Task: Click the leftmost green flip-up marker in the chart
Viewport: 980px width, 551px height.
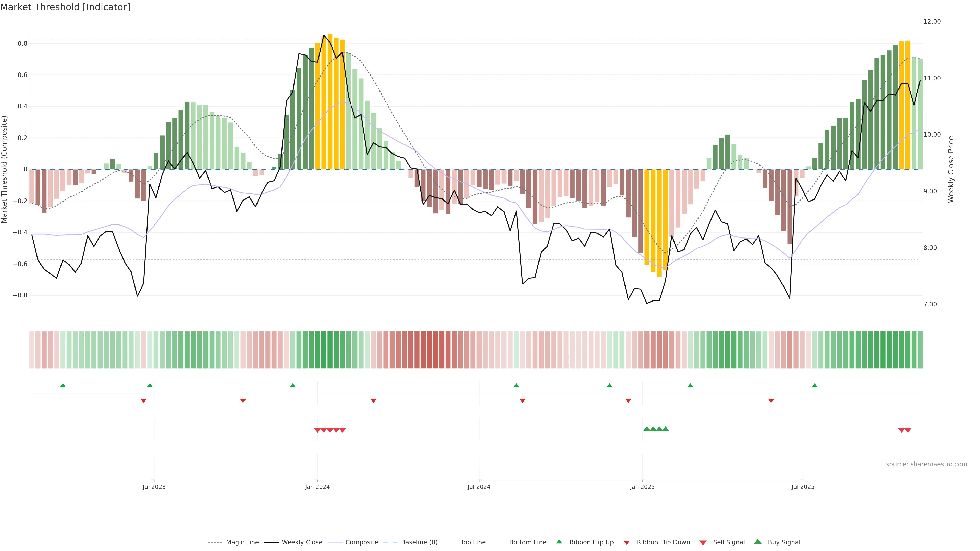Action: point(63,386)
